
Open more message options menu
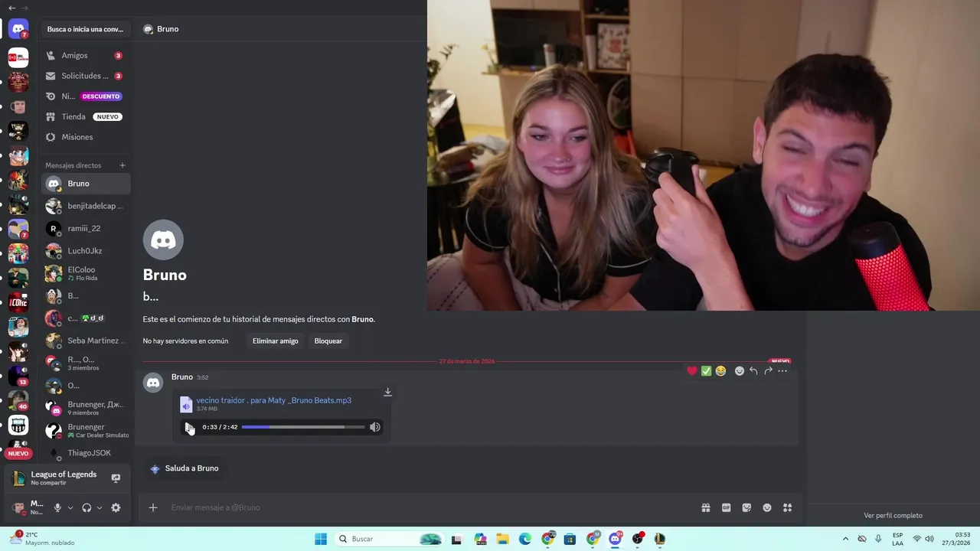coord(782,371)
